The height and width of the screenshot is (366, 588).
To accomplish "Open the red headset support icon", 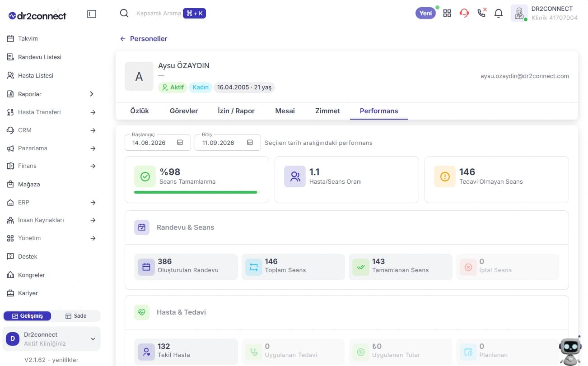I will point(464,13).
